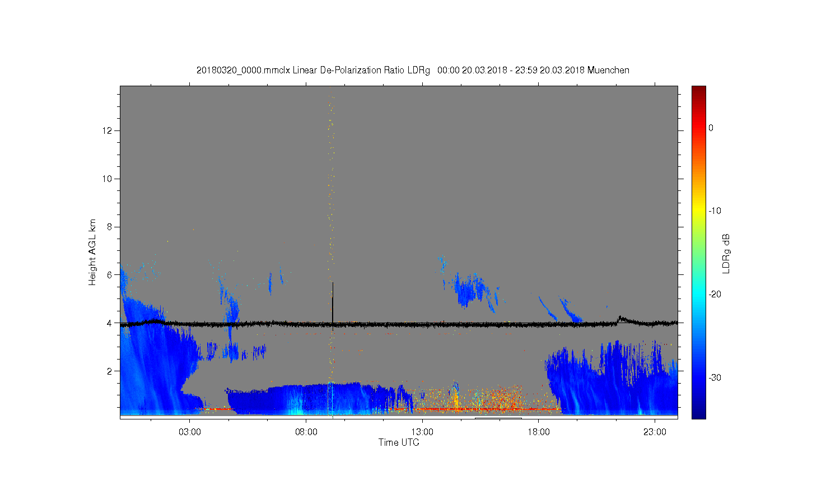Click the 'LDRg dB' colorbar label
The image size is (840, 504).
tap(726, 253)
